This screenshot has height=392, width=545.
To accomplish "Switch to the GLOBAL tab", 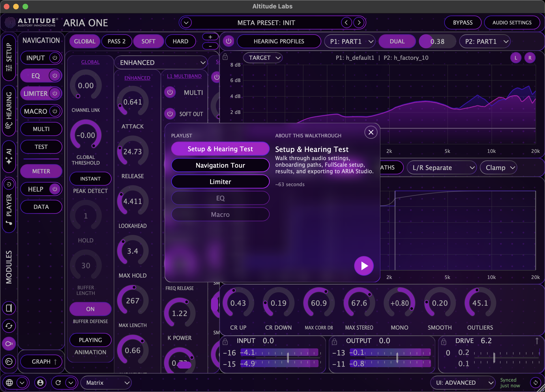I will pos(85,41).
